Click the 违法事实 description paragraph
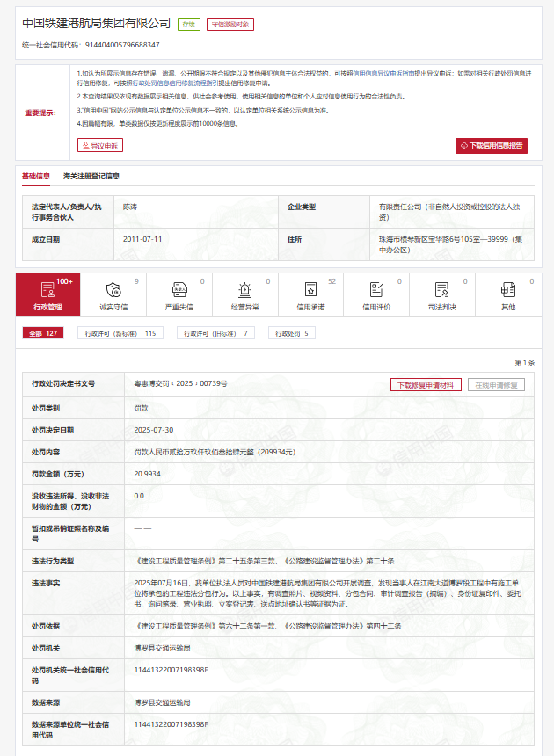 tap(327, 593)
